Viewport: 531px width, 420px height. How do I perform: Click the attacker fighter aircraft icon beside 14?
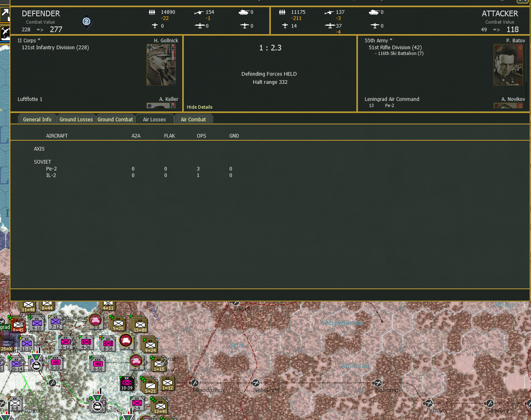click(x=285, y=26)
